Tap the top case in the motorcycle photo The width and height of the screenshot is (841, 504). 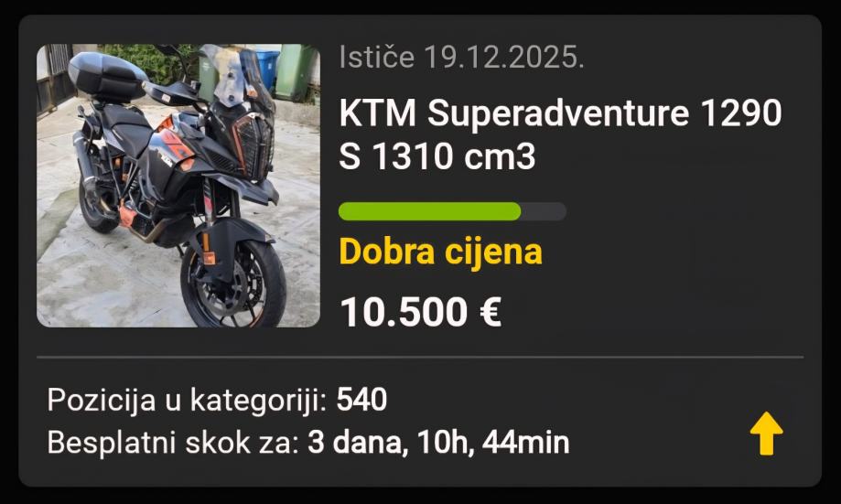(x=107, y=76)
